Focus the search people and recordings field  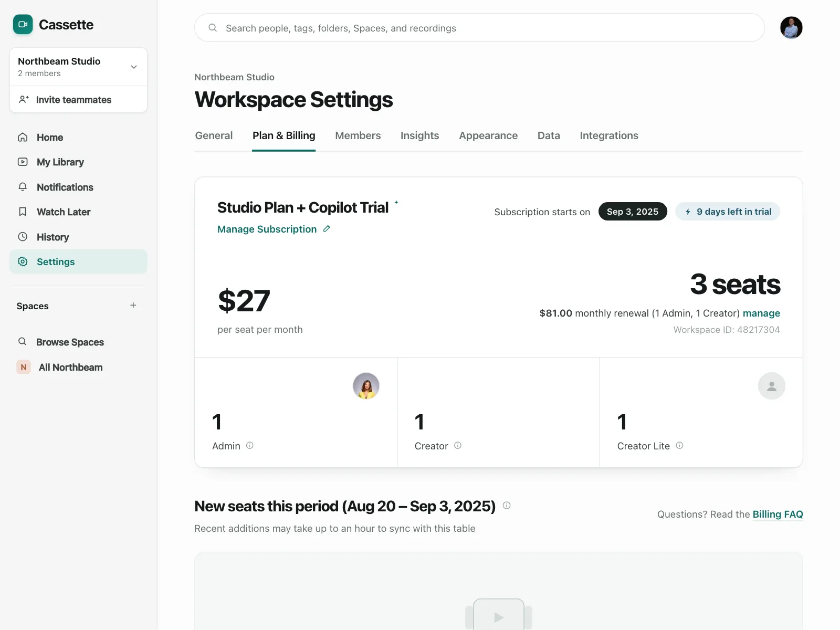[479, 28]
